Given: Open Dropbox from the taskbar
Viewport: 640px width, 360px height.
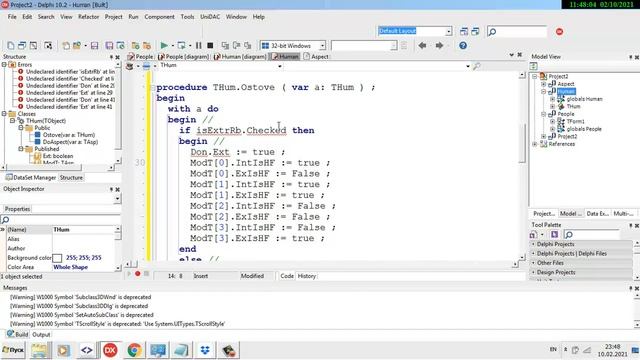Looking at the screenshot, I should (205, 350).
